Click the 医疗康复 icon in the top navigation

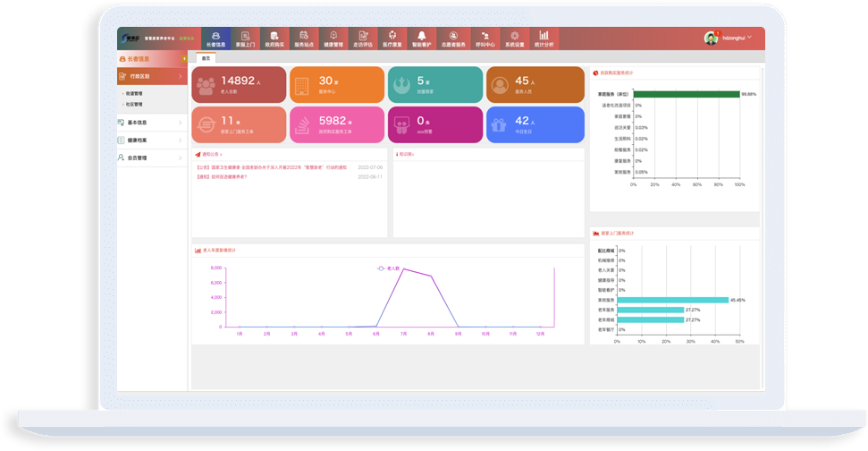coord(392,36)
